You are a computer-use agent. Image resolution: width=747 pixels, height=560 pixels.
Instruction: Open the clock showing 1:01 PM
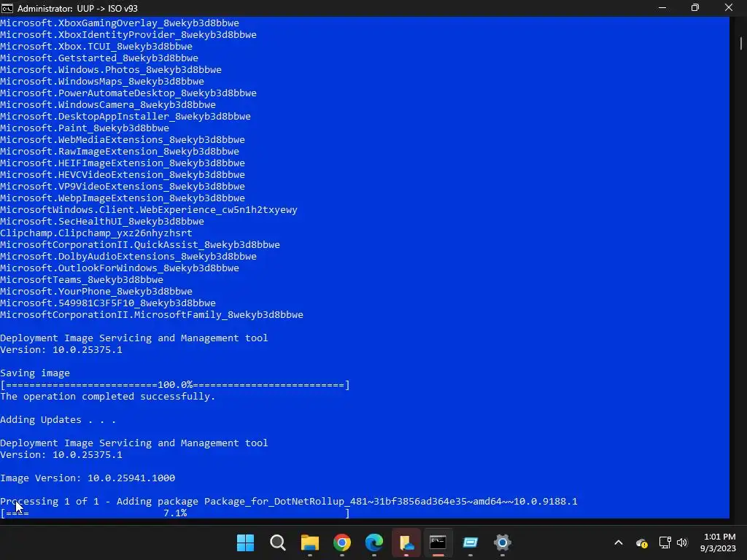[718, 542]
